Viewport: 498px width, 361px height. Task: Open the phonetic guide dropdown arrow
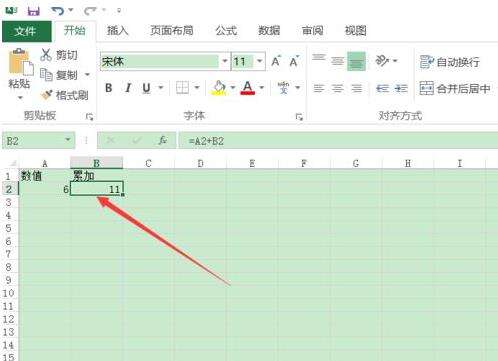298,88
